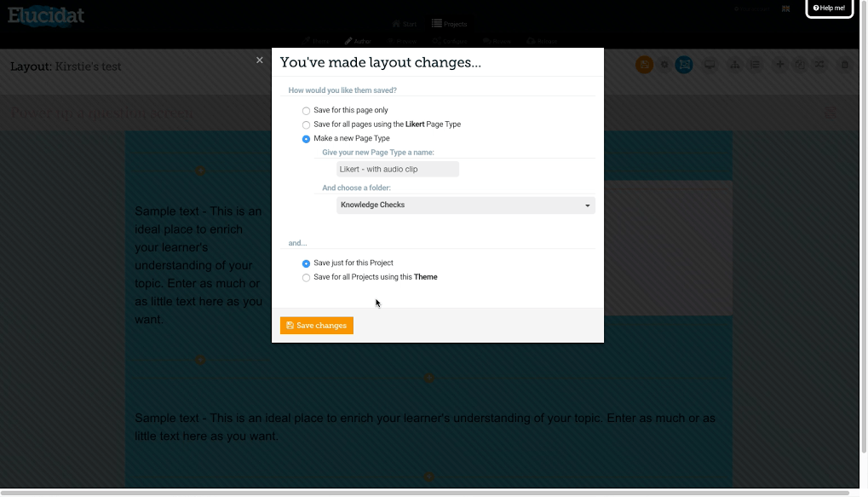The width and height of the screenshot is (868, 497).
Task: Go to Start in top navigation
Action: [x=404, y=24]
